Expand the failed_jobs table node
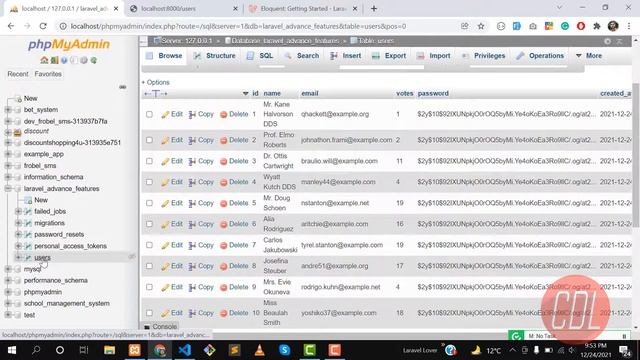Screen dimensions: 640x360 [x=18, y=211]
